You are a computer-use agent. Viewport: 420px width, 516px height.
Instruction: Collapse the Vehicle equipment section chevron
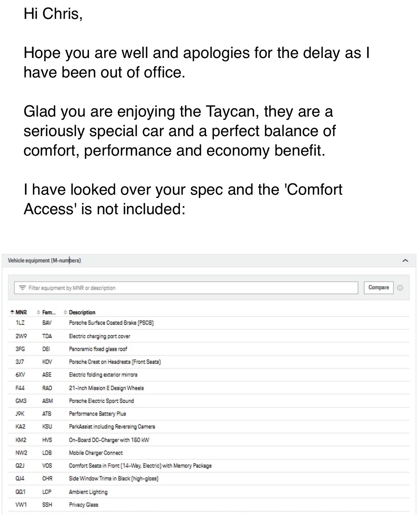coord(405,261)
